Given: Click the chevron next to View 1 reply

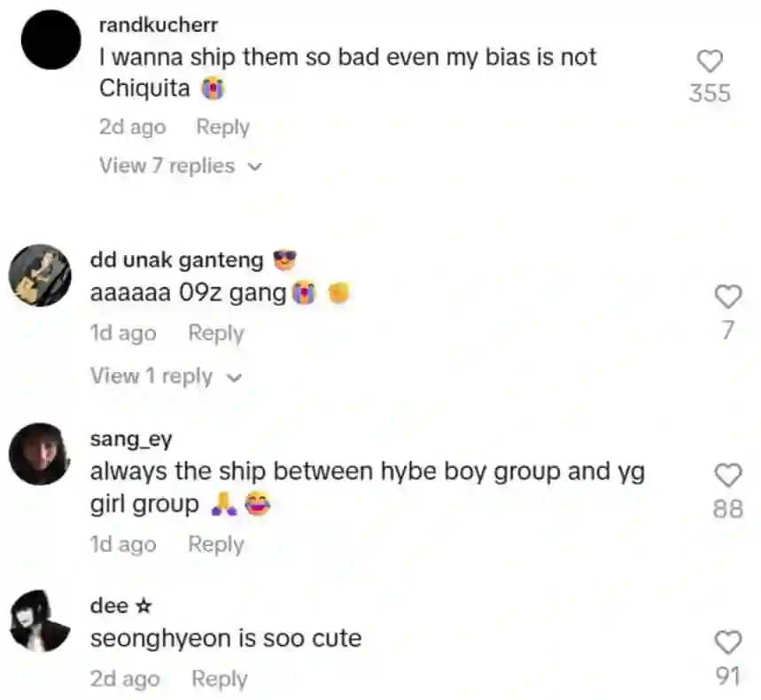Looking at the screenshot, I should [234, 377].
